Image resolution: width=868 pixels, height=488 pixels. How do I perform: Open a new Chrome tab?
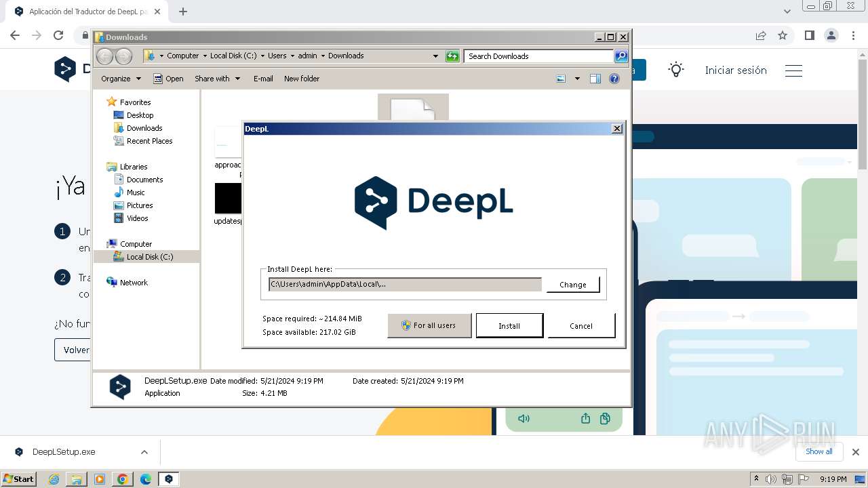click(x=182, y=12)
